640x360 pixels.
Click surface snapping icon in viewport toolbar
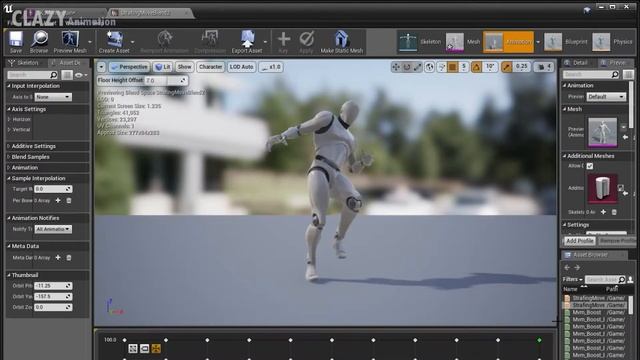pyautogui.click(x=442, y=67)
